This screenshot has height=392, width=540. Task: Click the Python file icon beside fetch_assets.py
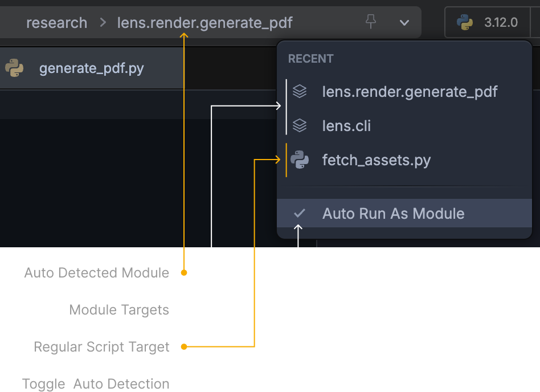coord(299,160)
